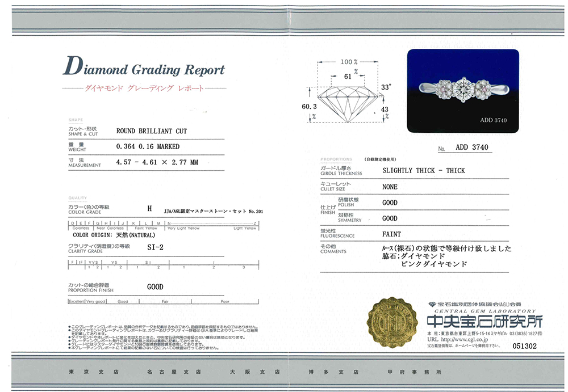Click "COLOR ORIGIN: 天然(NATURAL)" line

[x=114, y=235]
